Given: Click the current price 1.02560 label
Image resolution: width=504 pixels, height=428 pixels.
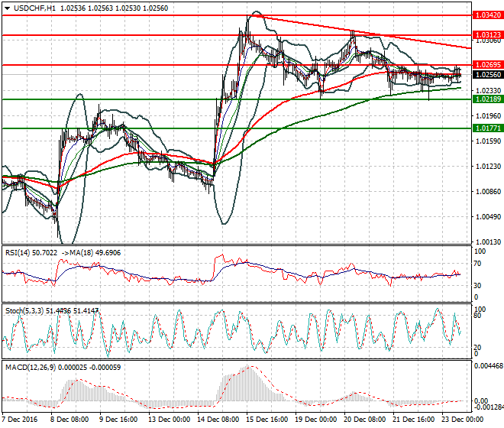Looking at the screenshot, I should pos(488,75).
